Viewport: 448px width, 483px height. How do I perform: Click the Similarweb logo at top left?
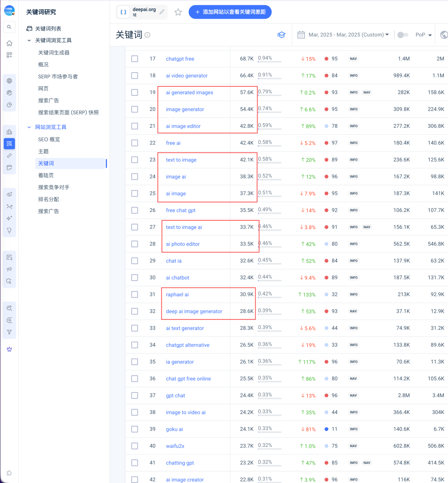click(9, 11)
